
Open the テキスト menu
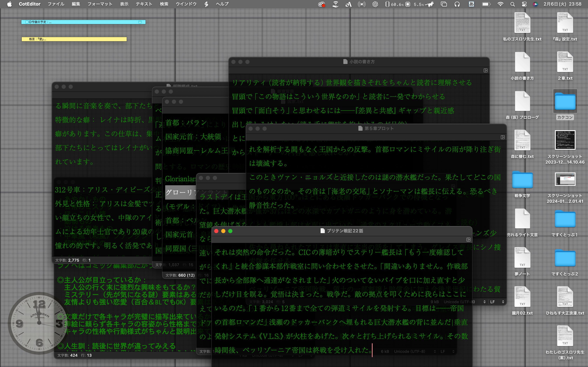tap(144, 4)
